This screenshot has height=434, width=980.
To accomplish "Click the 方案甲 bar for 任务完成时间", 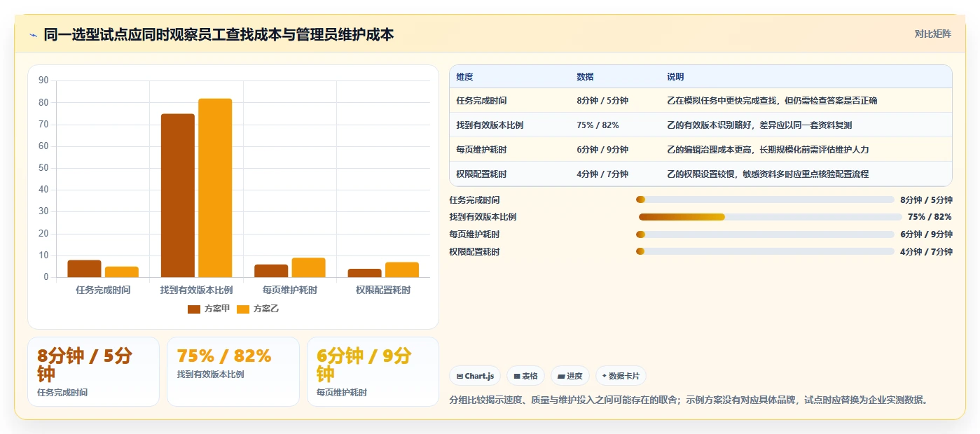I will click(x=84, y=269).
